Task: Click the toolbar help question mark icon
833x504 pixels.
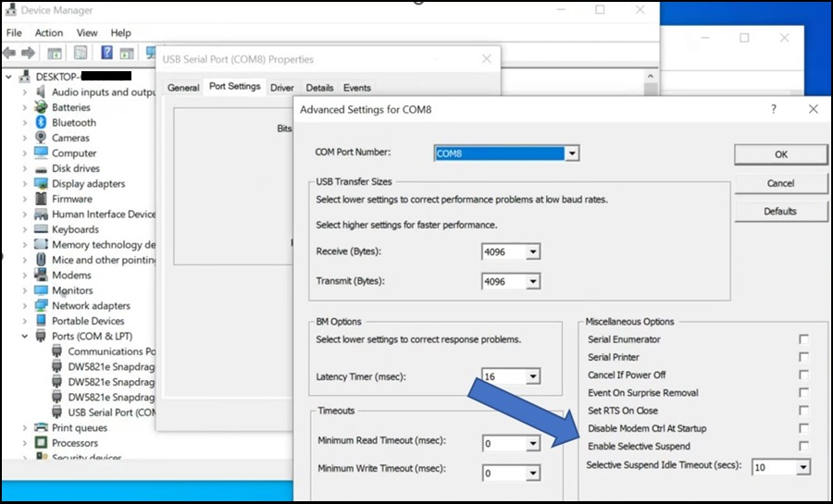Action: pos(106,53)
